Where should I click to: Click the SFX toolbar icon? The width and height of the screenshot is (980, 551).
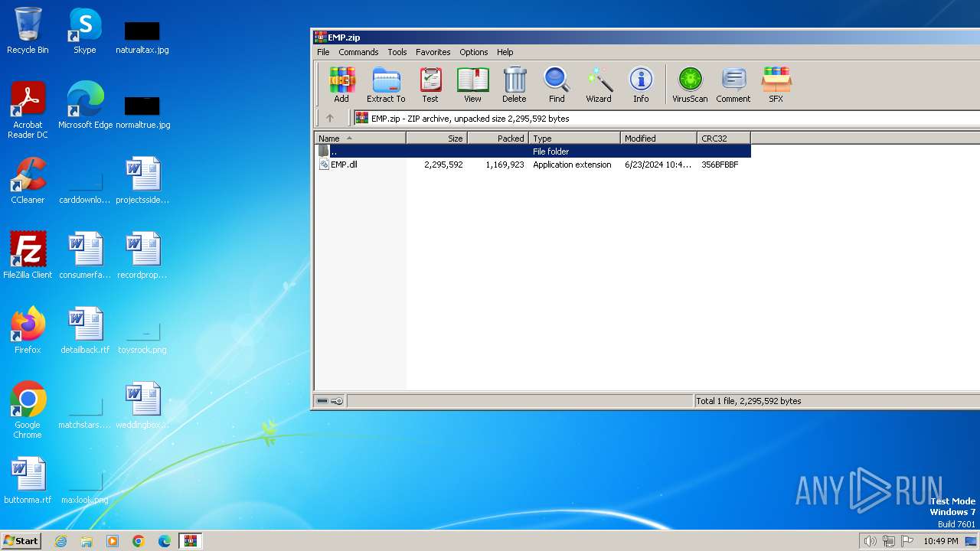tap(776, 85)
